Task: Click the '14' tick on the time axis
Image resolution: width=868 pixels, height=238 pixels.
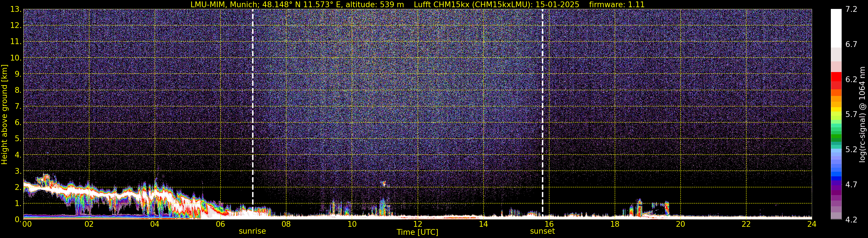Action: coord(483,224)
